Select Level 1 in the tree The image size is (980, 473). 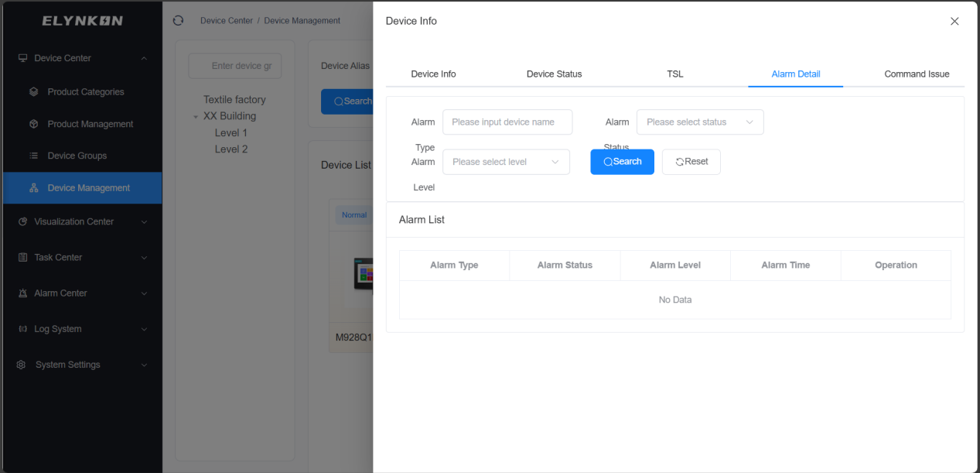(x=231, y=133)
